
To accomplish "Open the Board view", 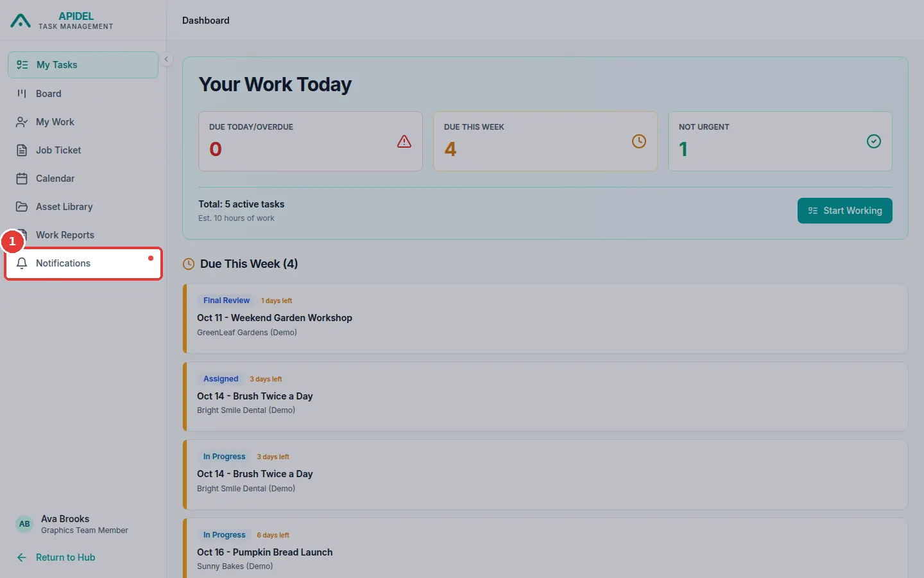I will coord(83,94).
